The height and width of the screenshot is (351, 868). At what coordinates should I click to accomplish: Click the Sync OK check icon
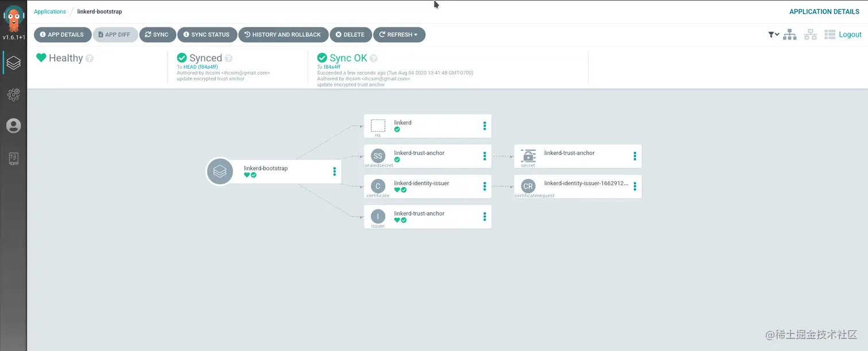322,58
